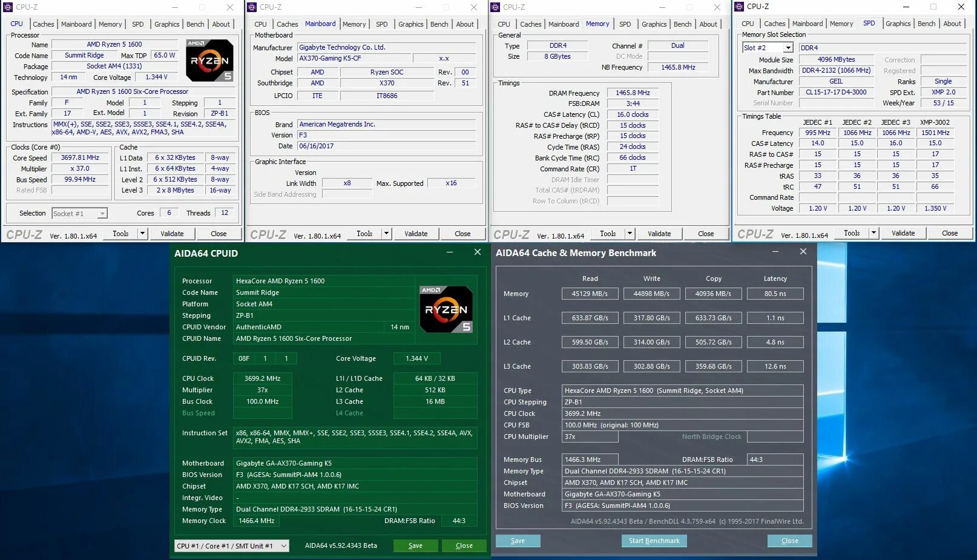Open the Tools dropdown arrow in CPU-Z Memory window

(630, 234)
